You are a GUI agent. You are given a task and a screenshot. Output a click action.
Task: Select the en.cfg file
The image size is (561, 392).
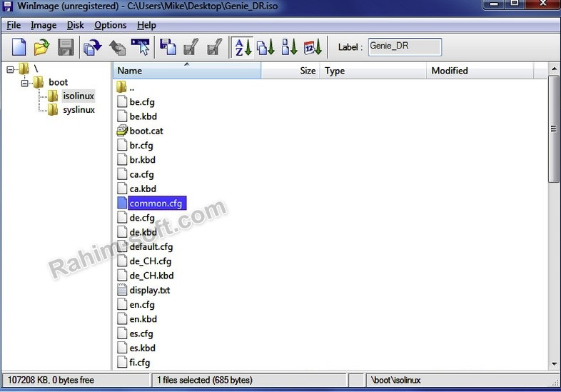[142, 305]
